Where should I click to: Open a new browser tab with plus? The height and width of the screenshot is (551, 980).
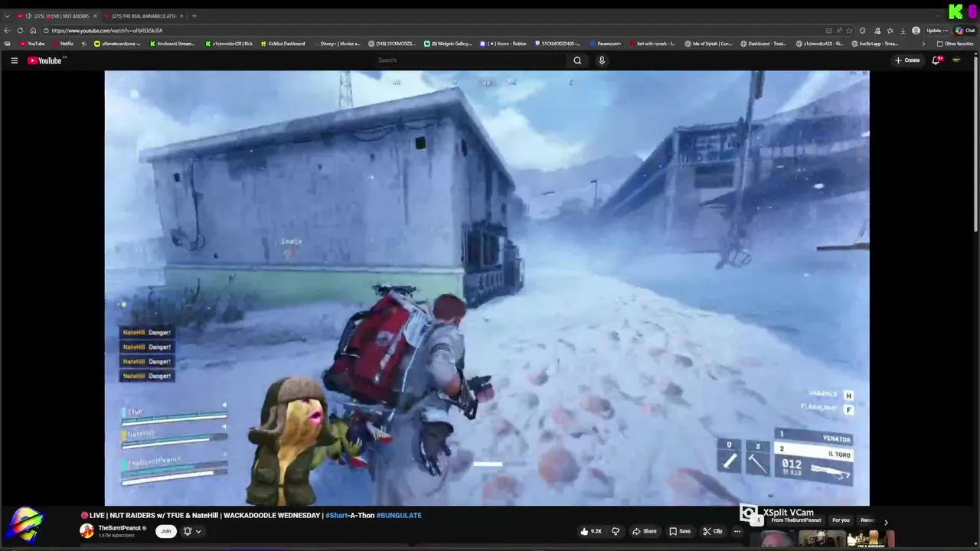coord(194,16)
